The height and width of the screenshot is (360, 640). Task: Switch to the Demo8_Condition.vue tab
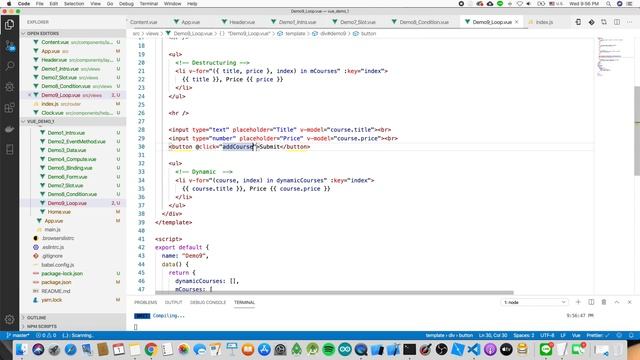[424, 22]
